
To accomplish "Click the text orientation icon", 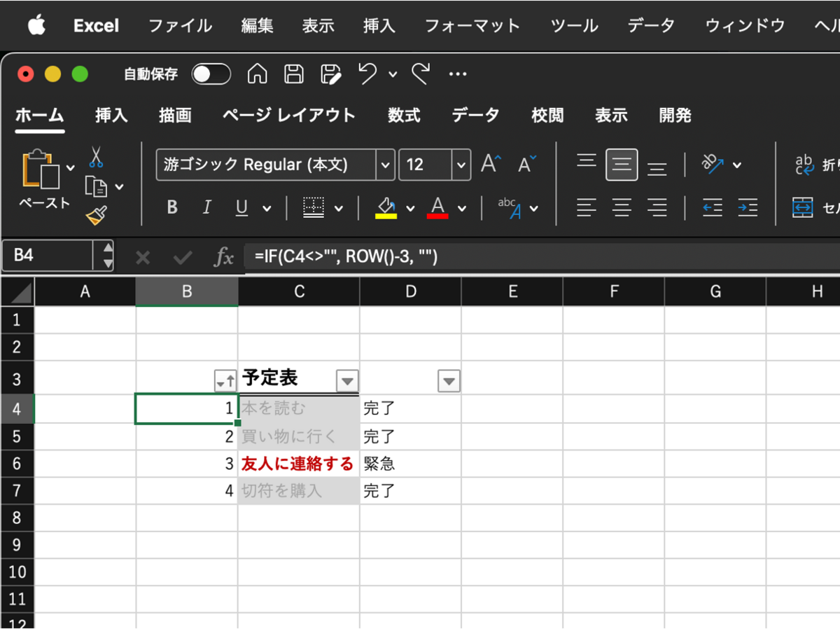I will [713, 165].
